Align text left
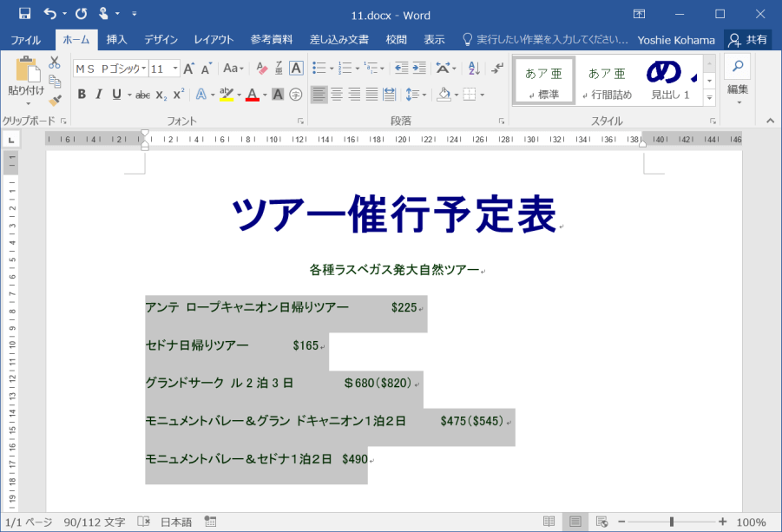 (319, 95)
